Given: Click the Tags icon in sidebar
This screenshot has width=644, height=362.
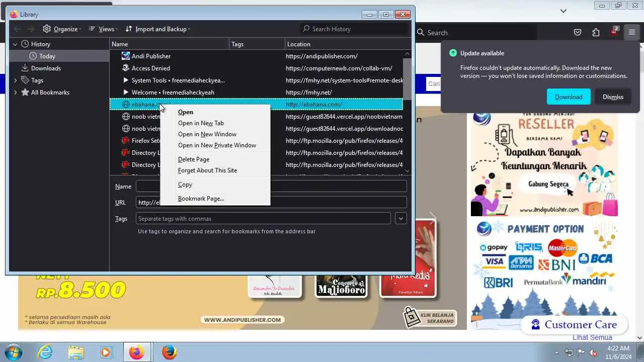Looking at the screenshot, I should (x=25, y=80).
